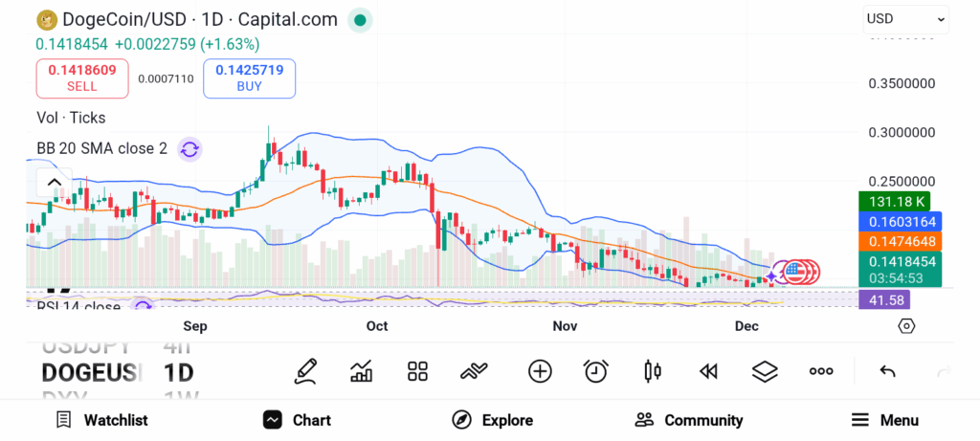The image size is (980, 441).
Task: Expand the three-dots more options menu
Action: (x=821, y=371)
